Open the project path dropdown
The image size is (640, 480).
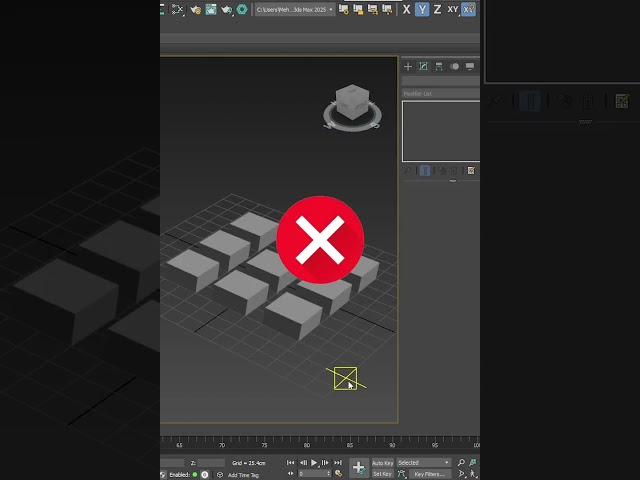coord(295,9)
